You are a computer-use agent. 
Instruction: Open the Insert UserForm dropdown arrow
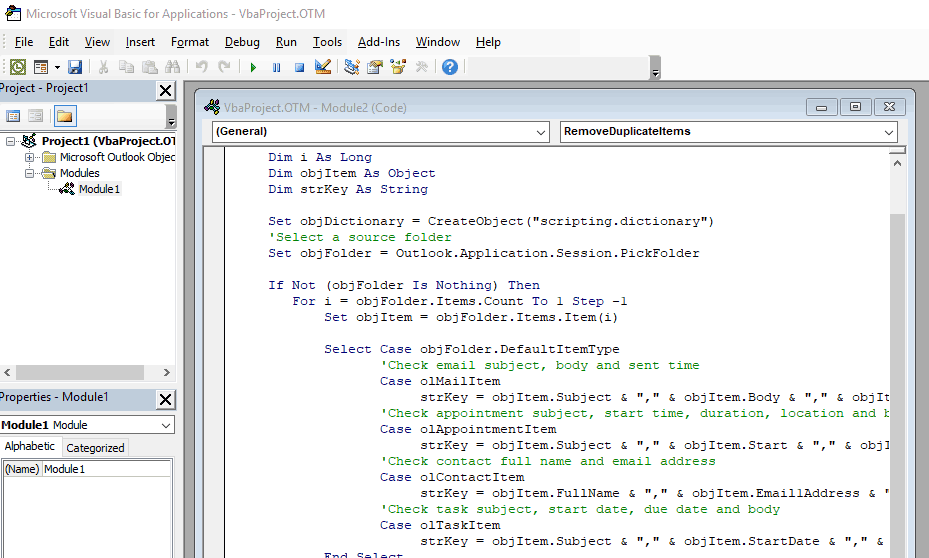point(57,67)
